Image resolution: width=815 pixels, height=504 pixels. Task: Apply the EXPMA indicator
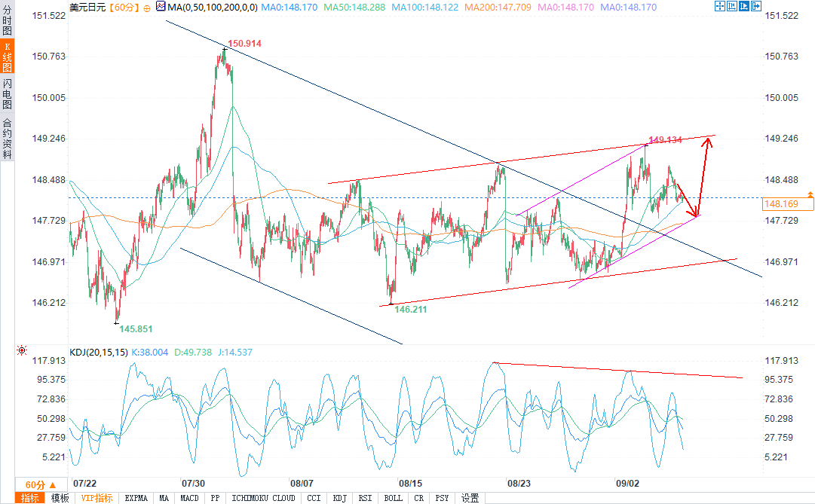pyautogui.click(x=136, y=498)
